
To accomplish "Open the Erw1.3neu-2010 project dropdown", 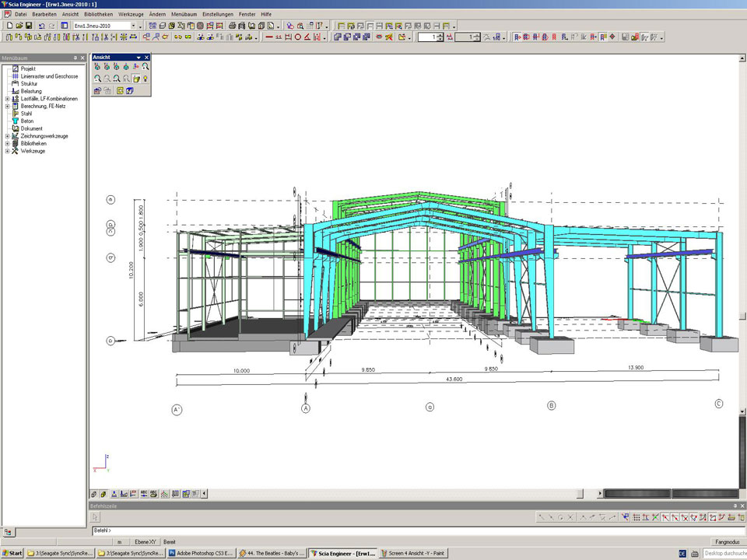I will (x=133, y=26).
